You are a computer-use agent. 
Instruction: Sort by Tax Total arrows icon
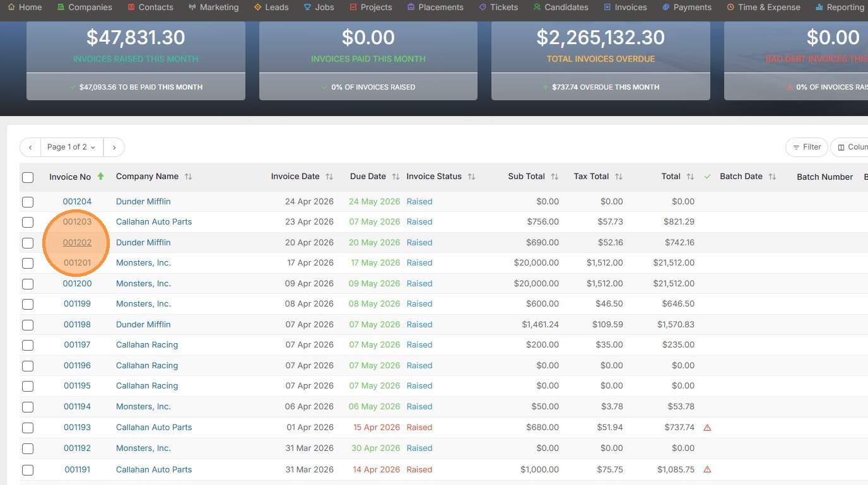pyautogui.click(x=618, y=177)
